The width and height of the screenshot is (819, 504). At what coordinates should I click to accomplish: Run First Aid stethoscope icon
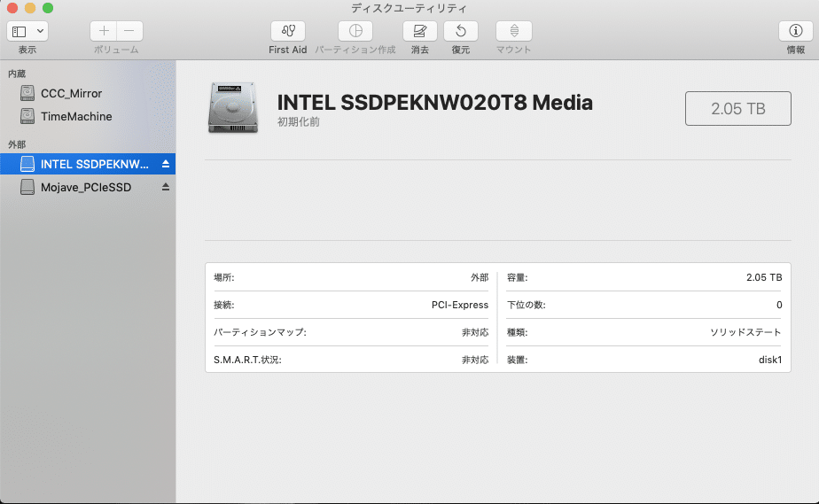point(288,31)
